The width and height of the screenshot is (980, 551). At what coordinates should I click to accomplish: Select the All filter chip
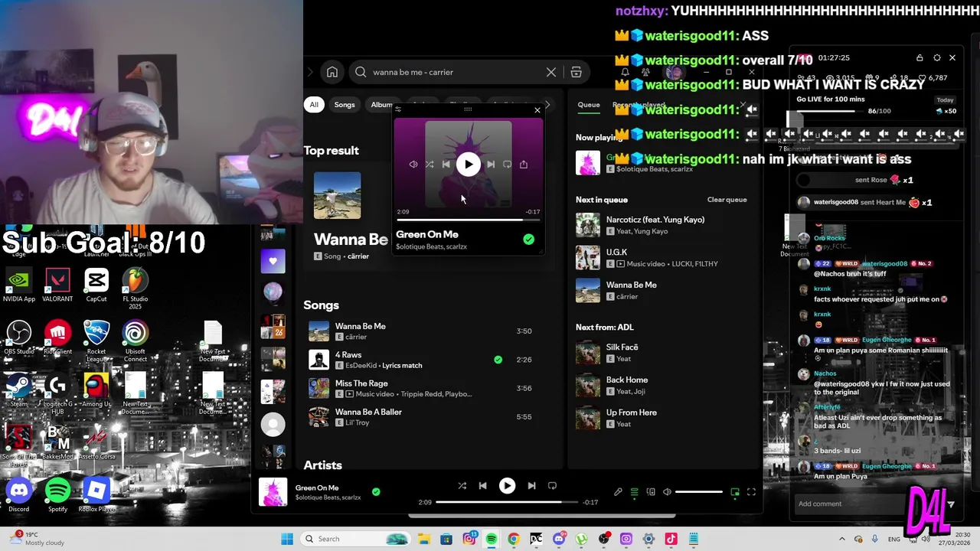314,105
